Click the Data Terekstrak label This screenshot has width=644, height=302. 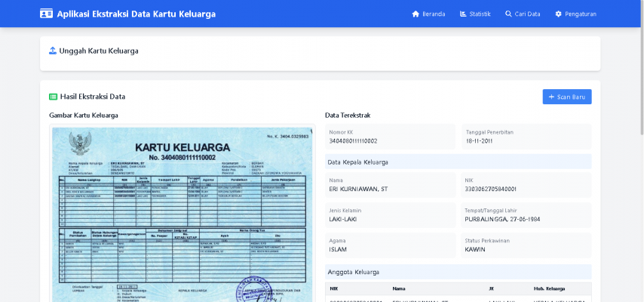[348, 116]
